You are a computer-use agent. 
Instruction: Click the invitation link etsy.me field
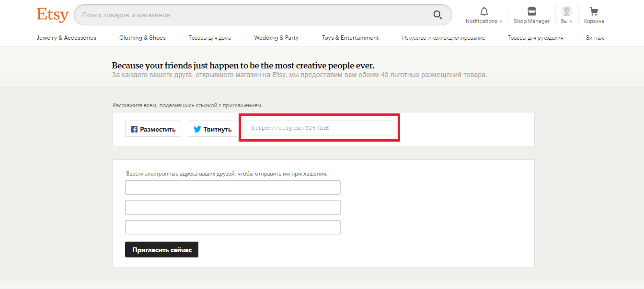click(x=319, y=128)
